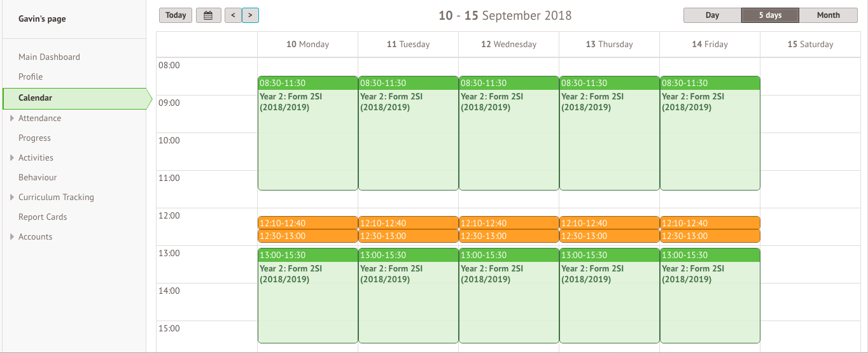Image resolution: width=868 pixels, height=353 pixels.
Task: Switch to Month view
Action: pos(828,15)
